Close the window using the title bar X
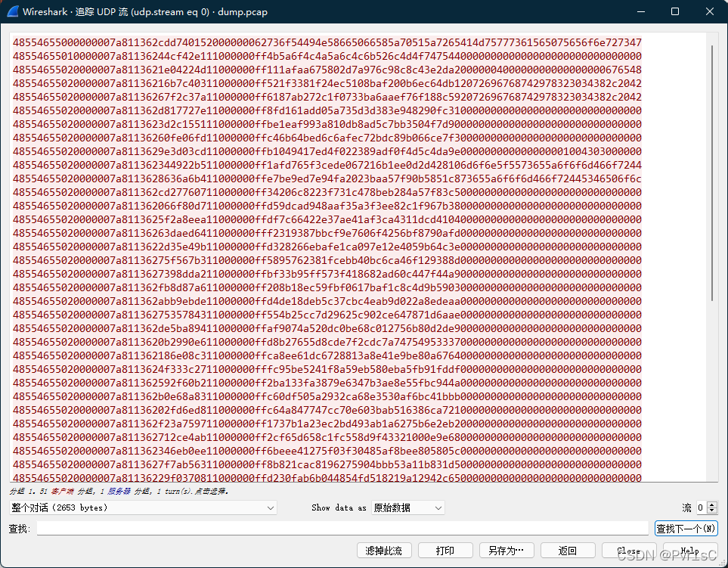 click(x=709, y=11)
